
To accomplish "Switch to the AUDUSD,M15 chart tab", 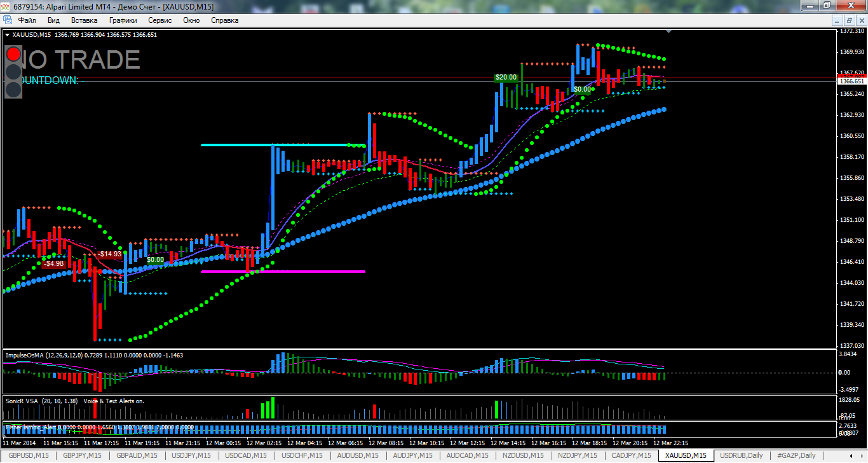I will click(357, 455).
